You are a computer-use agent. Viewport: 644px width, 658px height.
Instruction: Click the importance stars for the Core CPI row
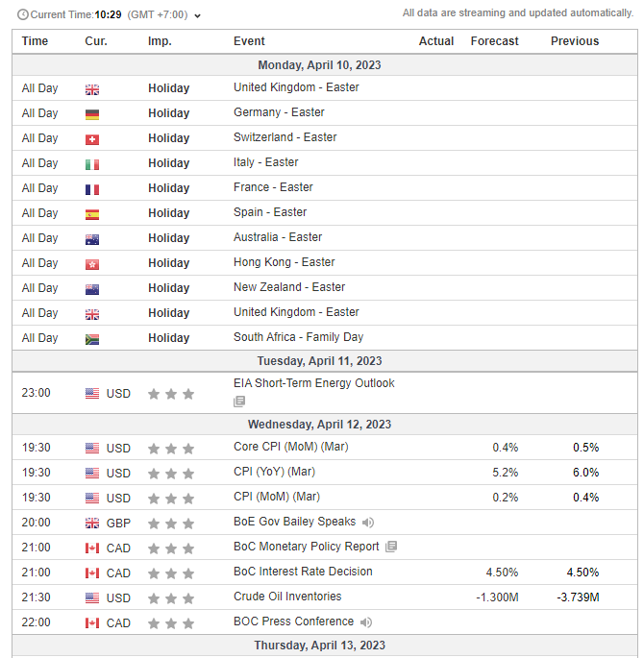[170, 449]
